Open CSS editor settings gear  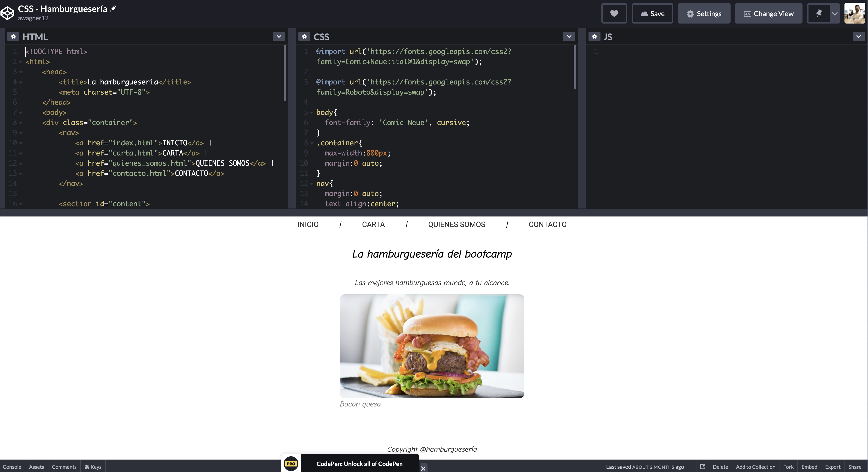pos(304,36)
